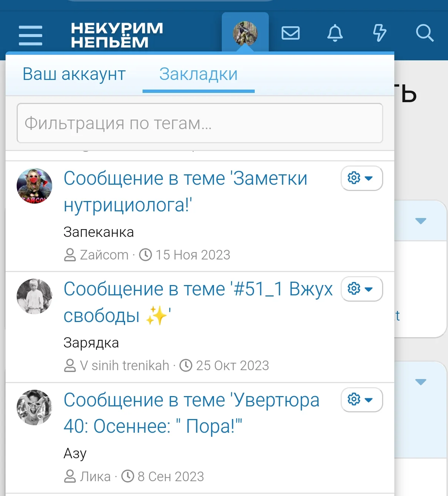The height and width of the screenshot is (496, 448).
Task: Click the 'Фильтрация по тегам' input field
Action: pyautogui.click(x=200, y=123)
